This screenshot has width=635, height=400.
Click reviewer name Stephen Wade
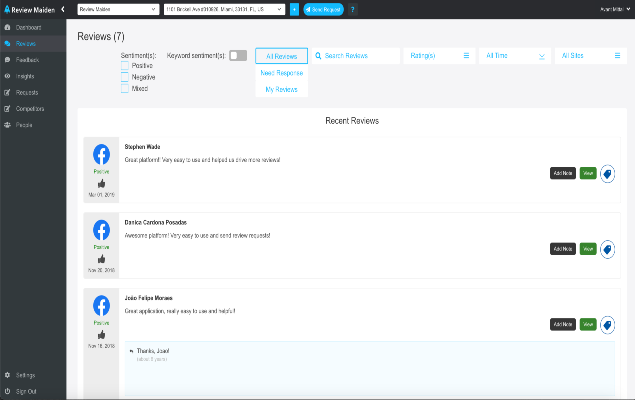point(142,147)
